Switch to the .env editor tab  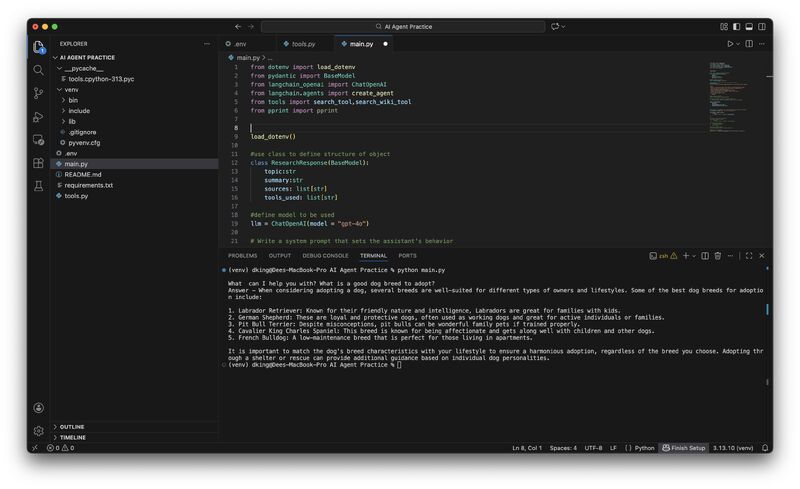(248, 44)
